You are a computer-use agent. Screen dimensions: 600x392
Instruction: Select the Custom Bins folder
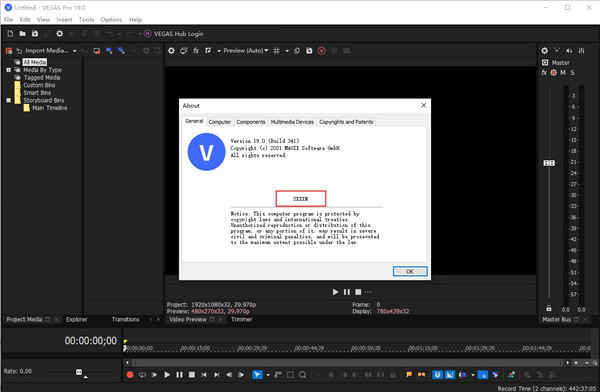click(x=39, y=85)
